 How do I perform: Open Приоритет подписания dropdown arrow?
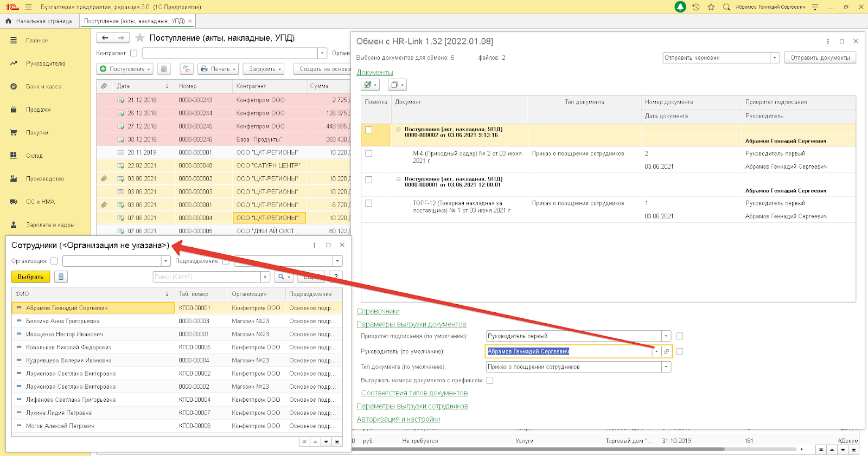coord(666,336)
